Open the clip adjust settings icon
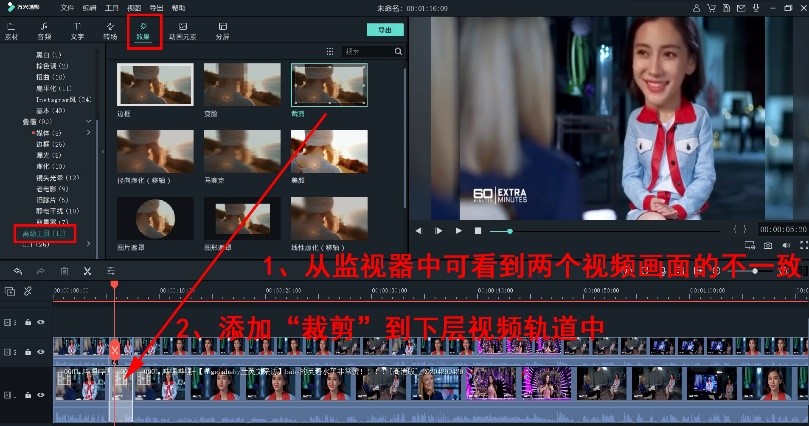This screenshot has height=426, width=809. click(x=110, y=271)
